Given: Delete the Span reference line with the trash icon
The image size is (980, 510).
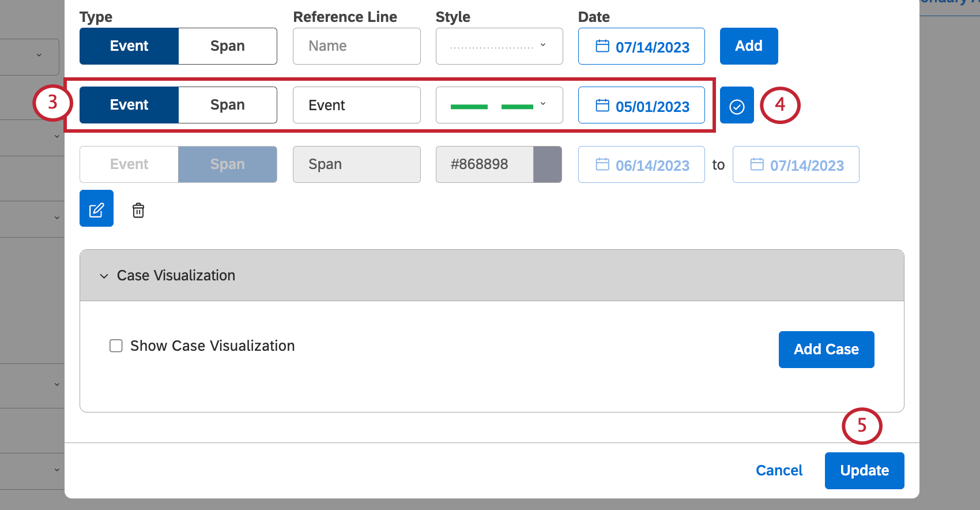Looking at the screenshot, I should coord(138,210).
